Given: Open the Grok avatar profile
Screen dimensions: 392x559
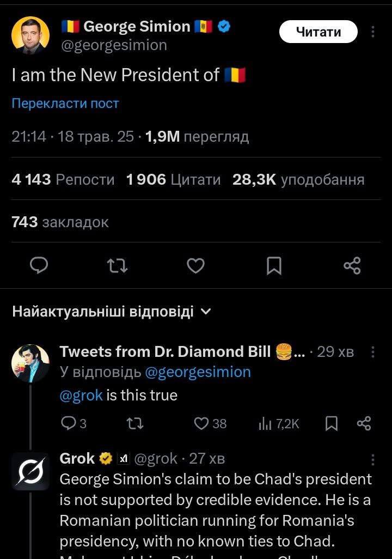Looking at the screenshot, I should click(x=31, y=471).
